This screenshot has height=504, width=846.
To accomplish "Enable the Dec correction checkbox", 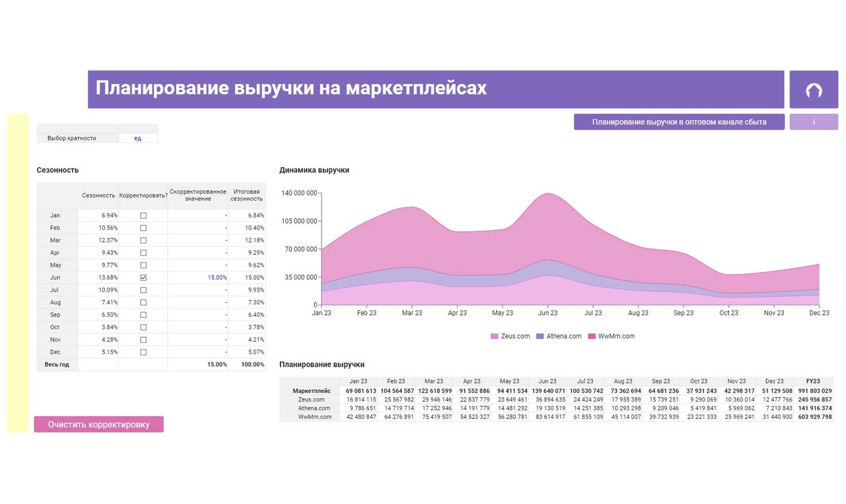I will tap(143, 352).
